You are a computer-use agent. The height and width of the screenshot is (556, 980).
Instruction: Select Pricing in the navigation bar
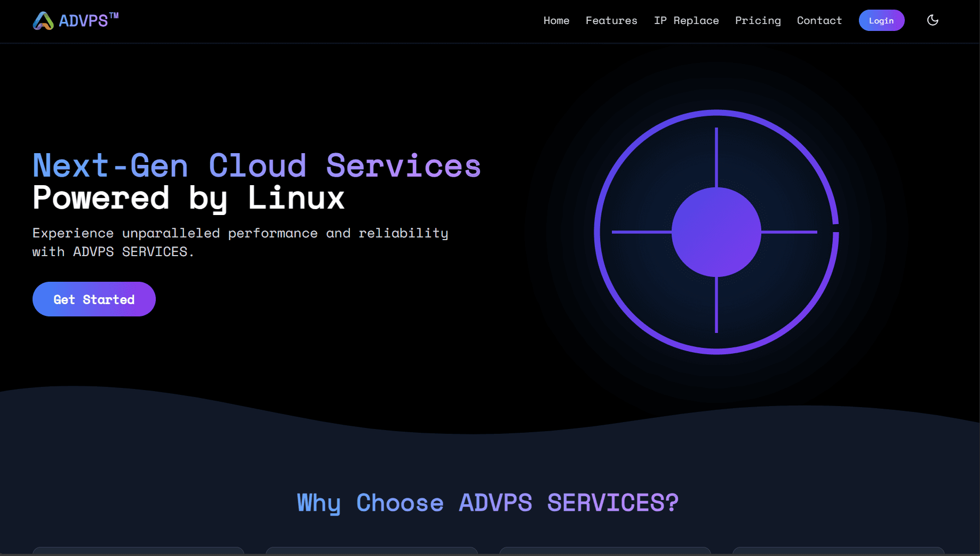758,20
